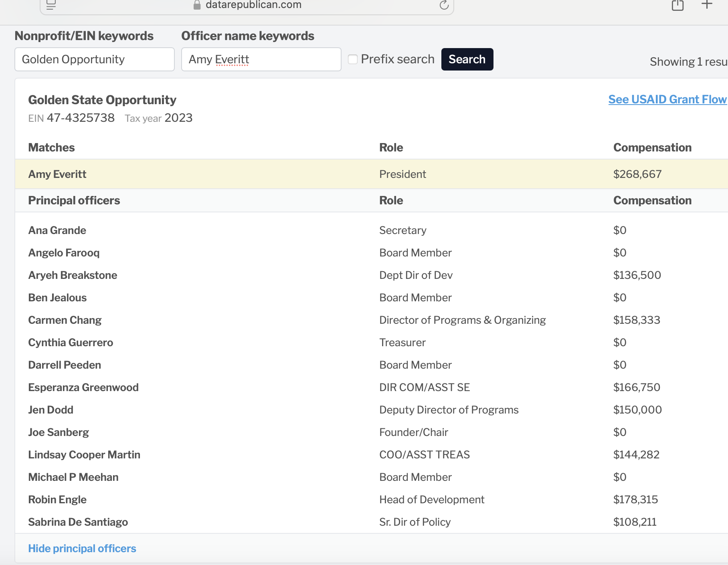Click the Prefix search label text
The height and width of the screenshot is (565, 728).
[397, 59]
